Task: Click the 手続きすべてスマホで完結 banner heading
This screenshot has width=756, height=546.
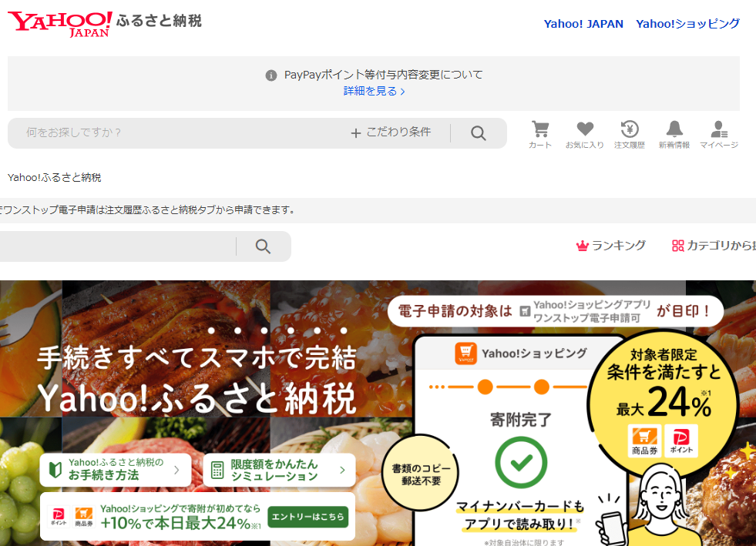Action: pyautogui.click(x=197, y=358)
